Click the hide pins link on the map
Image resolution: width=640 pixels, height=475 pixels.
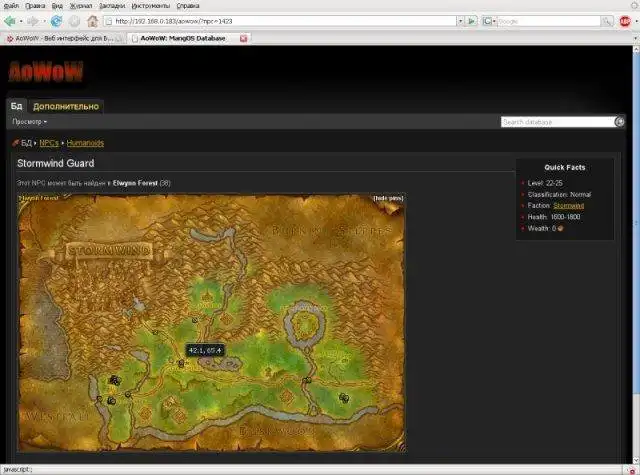point(388,198)
